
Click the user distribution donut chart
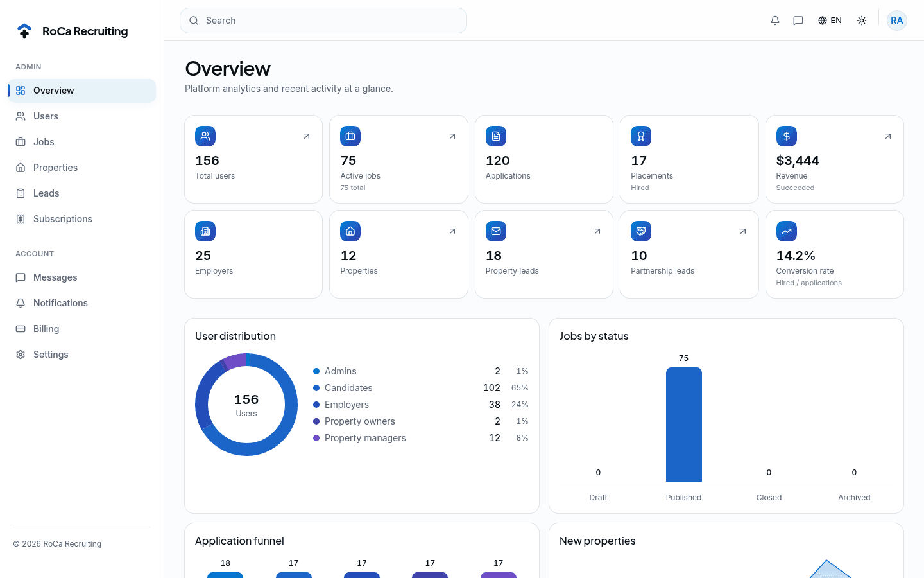pyautogui.click(x=246, y=405)
